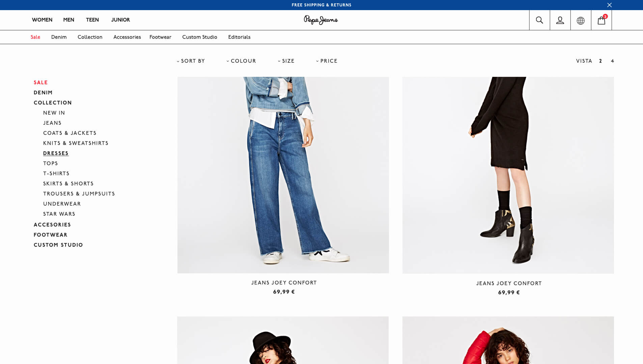
Task: Open the black knit dress product image
Action: coord(508,175)
